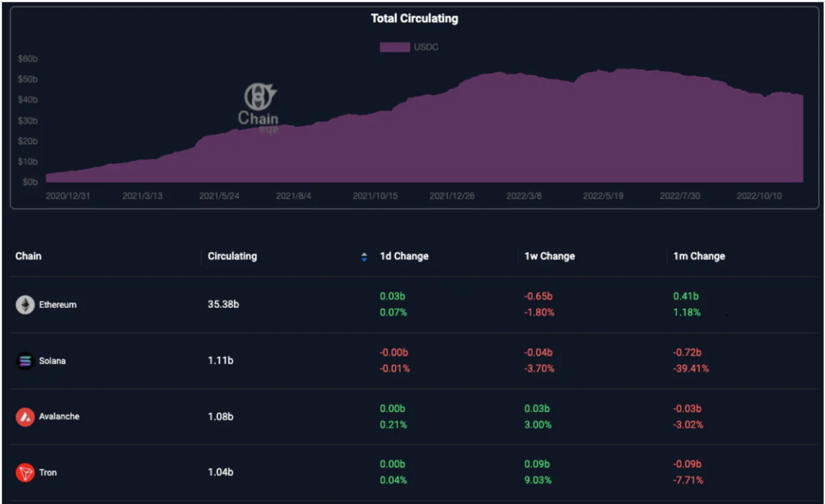Click the Chain column header
This screenshot has height=504, width=825.
pyautogui.click(x=28, y=256)
